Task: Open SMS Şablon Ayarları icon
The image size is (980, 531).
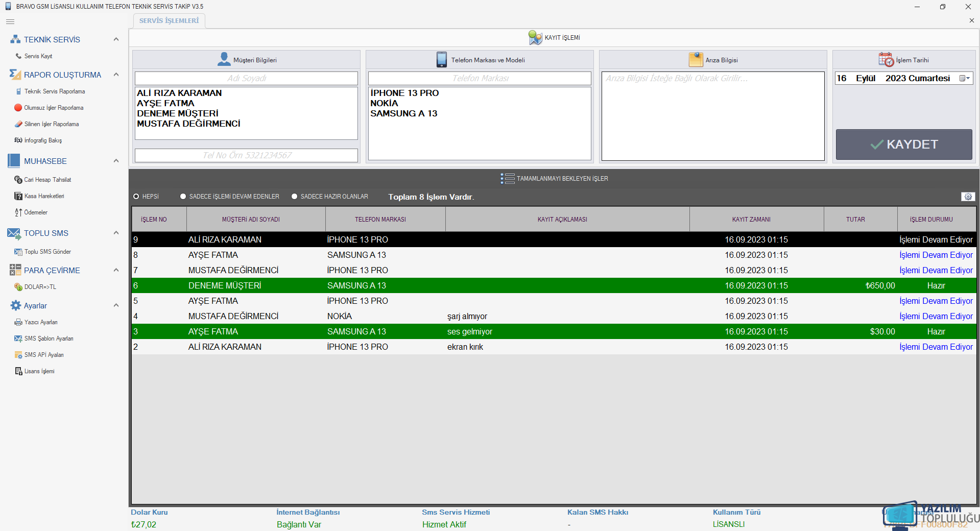Action: 18,339
